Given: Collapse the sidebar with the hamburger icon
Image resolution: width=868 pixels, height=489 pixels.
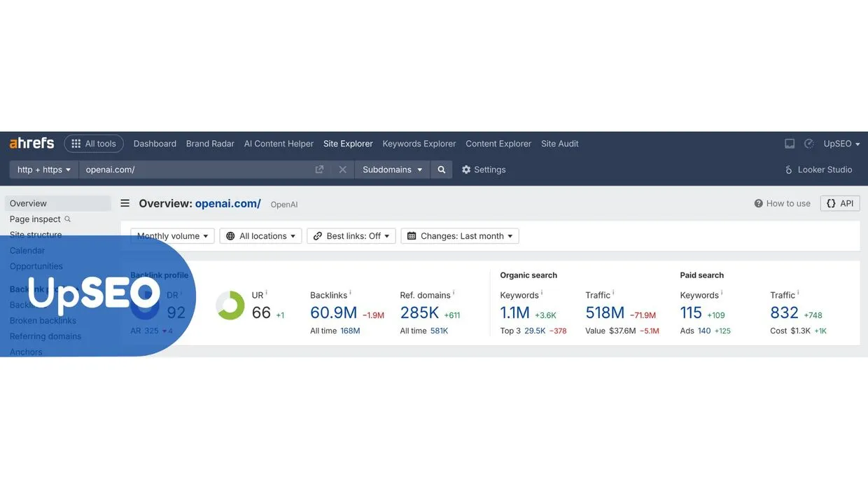Looking at the screenshot, I should click(125, 202).
